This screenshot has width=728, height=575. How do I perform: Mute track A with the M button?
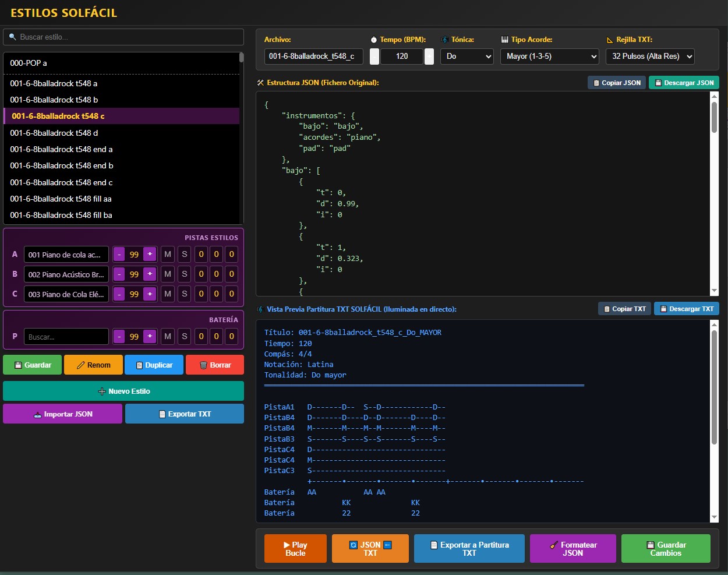(x=168, y=255)
